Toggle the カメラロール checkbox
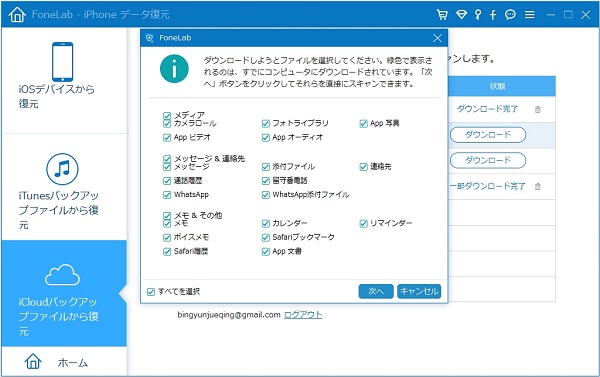This screenshot has height=377, width=600. pos(167,123)
